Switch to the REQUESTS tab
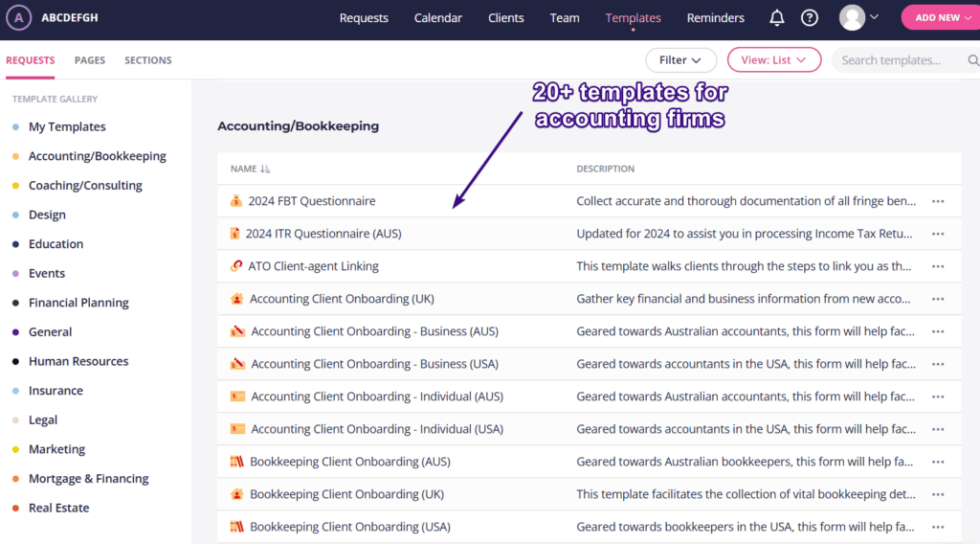 point(30,60)
